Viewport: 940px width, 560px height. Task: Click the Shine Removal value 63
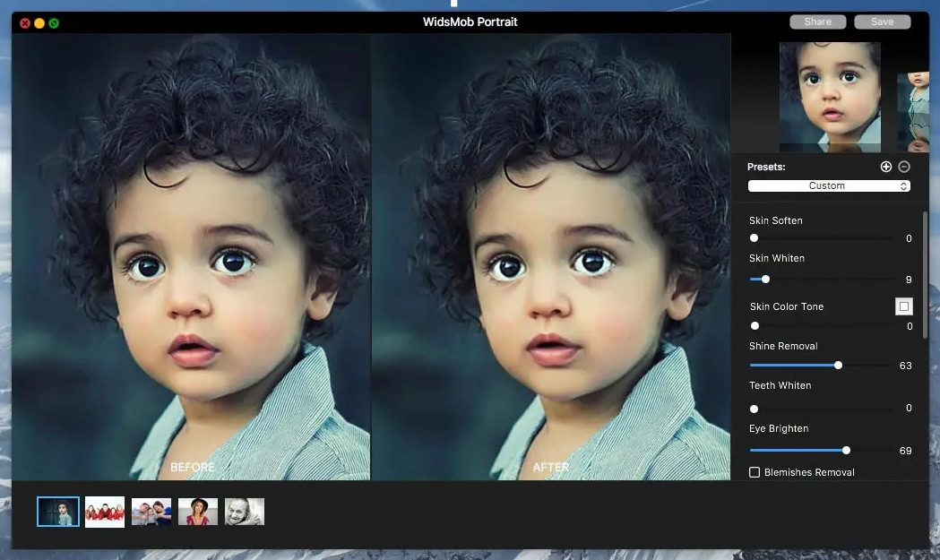pos(905,366)
